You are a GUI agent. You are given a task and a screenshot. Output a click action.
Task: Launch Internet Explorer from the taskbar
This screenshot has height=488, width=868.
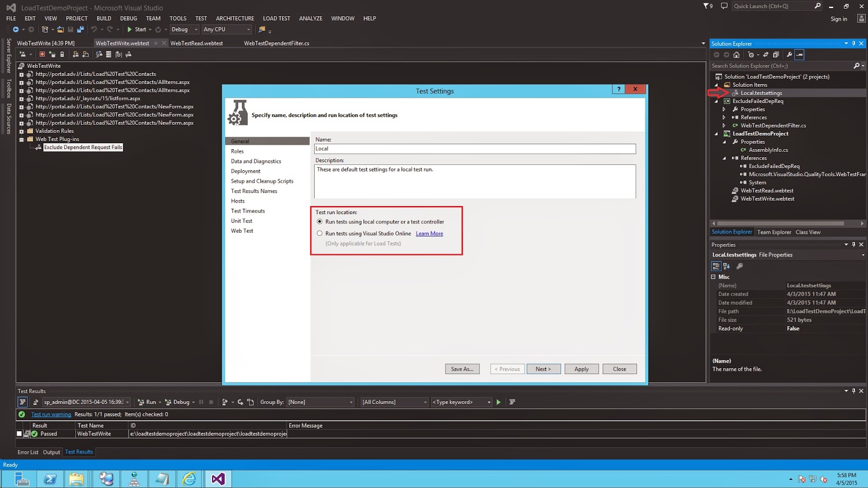(189, 479)
